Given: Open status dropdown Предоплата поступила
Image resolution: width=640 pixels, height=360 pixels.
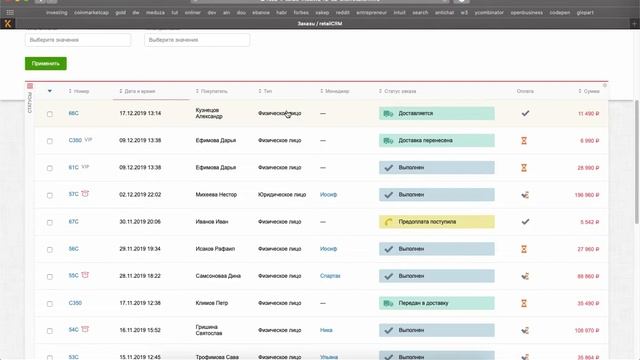Looking at the screenshot, I should tap(437, 222).
